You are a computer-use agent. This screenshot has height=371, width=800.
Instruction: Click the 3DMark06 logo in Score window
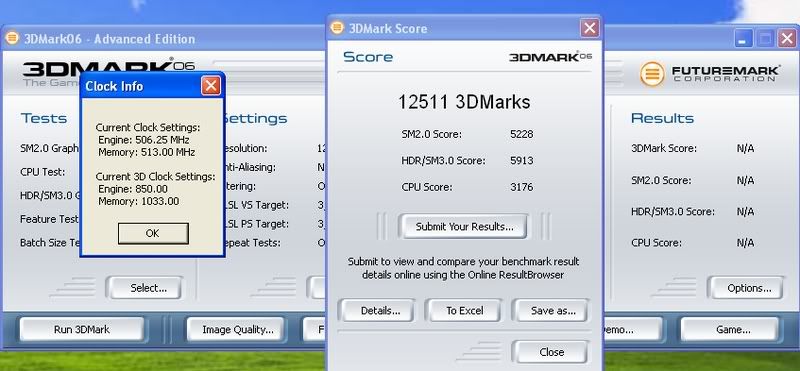click(x=551, y=57)
